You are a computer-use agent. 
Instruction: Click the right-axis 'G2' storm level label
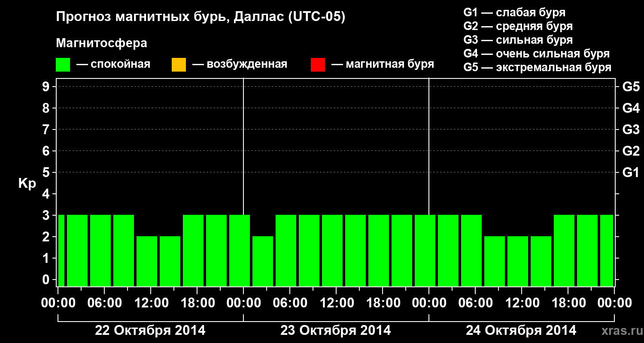pos(631,151)
